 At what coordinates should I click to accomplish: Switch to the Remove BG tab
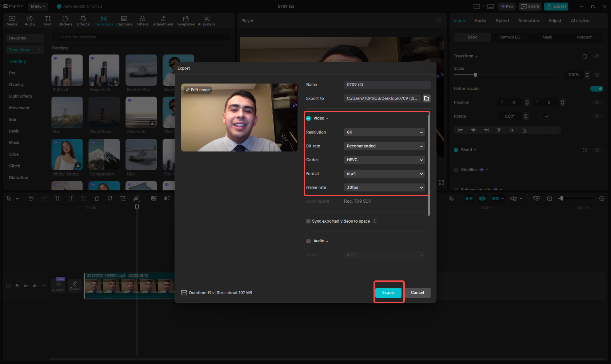(x=510, y=37)
